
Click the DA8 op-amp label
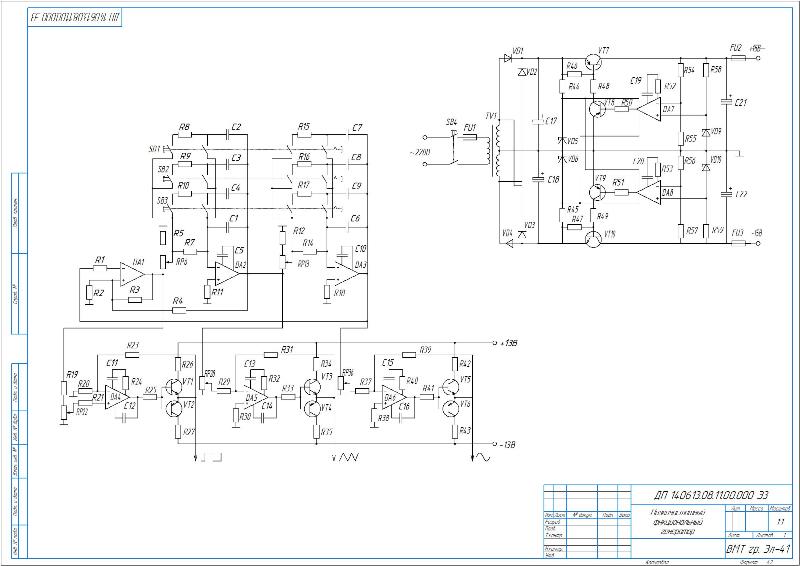[667, 192]
